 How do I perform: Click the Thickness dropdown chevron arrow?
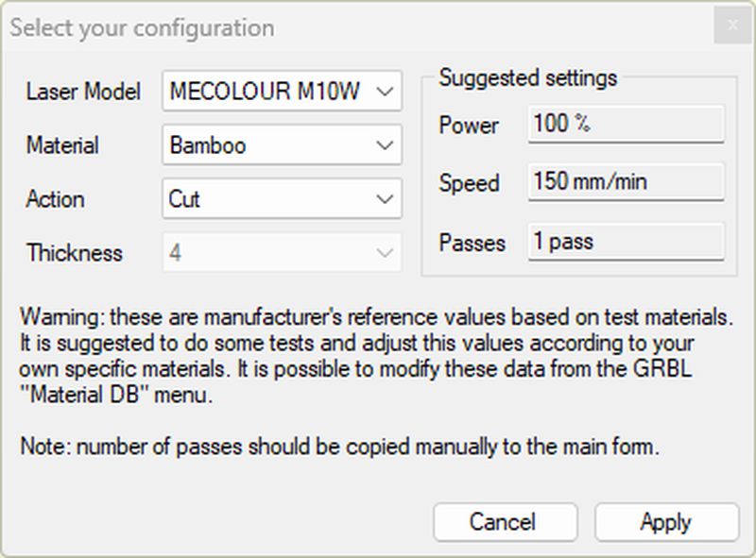384,253
